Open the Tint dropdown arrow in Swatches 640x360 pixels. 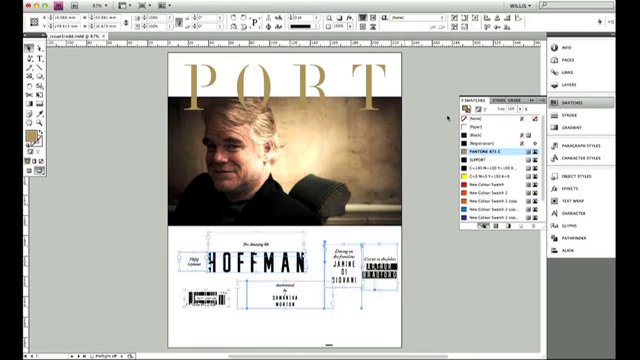(520, 109)
